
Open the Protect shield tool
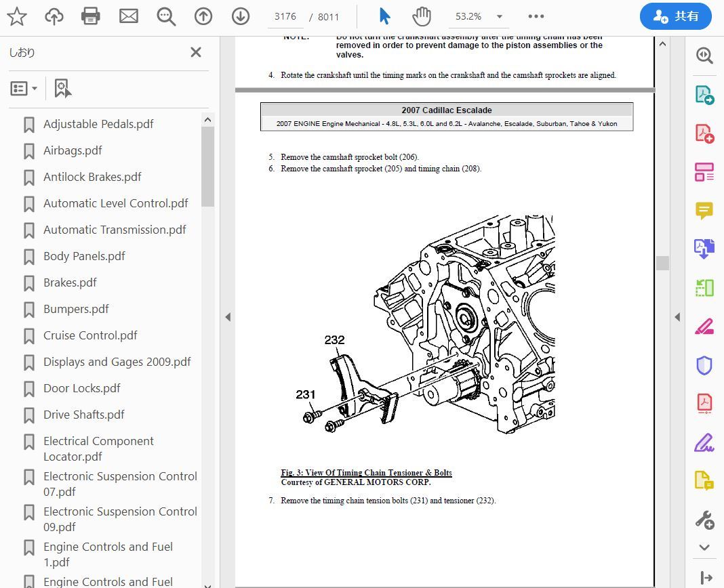(x=704, y=366)
